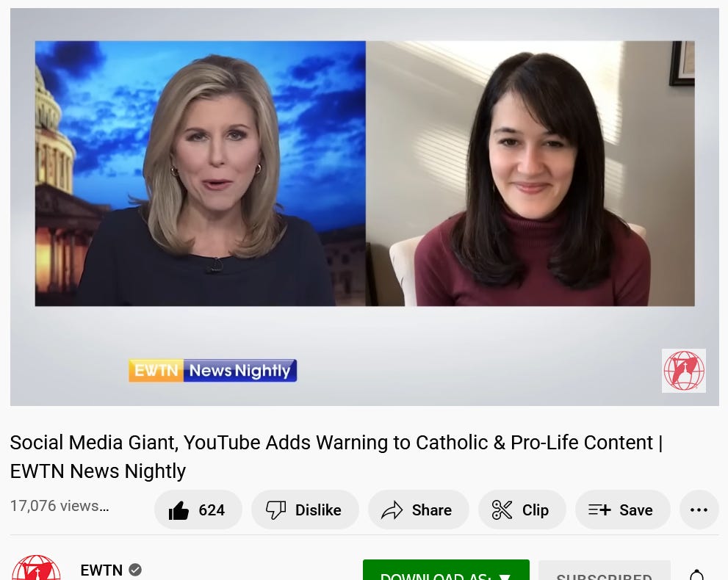Share this EWTN video
The width and height of the screenshot is (728, 580).
click(418, 510)
